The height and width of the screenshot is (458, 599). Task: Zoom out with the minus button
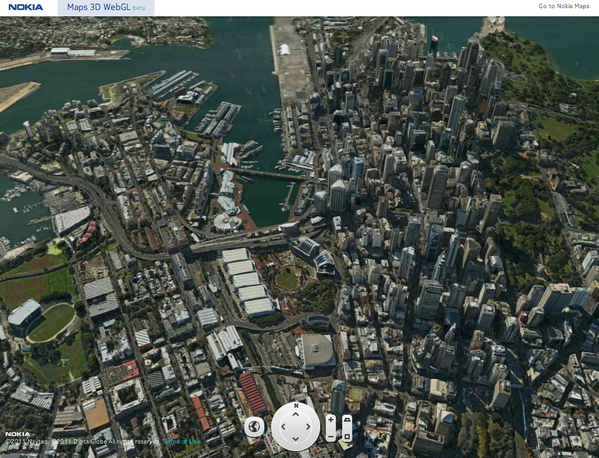click(331, 436)
